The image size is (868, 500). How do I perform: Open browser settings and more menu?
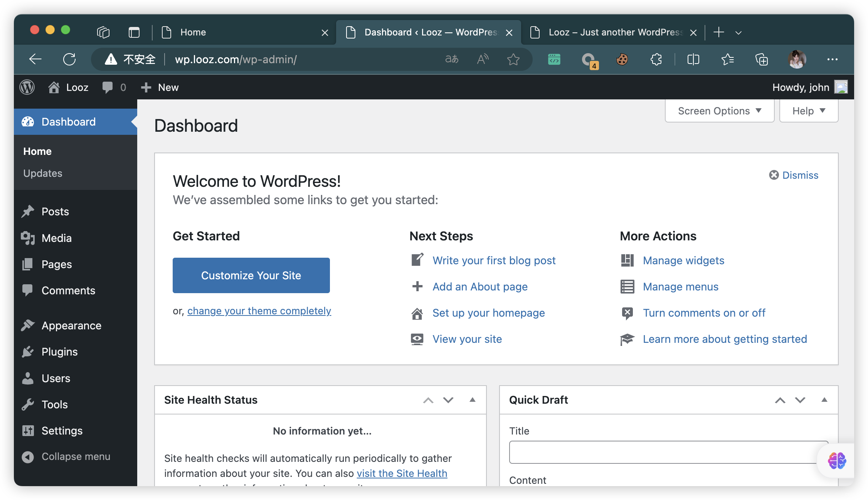click(832, 59)
